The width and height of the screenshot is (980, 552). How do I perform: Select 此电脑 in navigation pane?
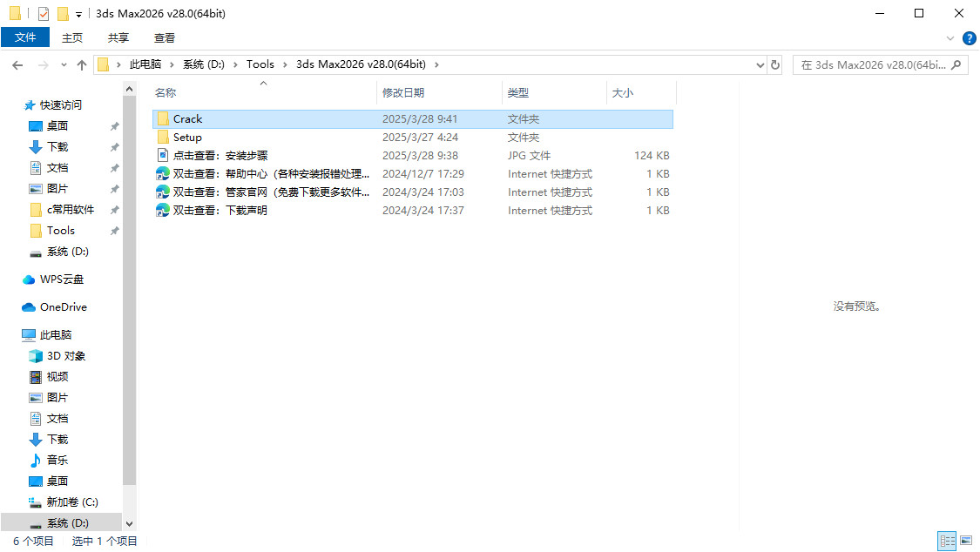tap(55, 335)
